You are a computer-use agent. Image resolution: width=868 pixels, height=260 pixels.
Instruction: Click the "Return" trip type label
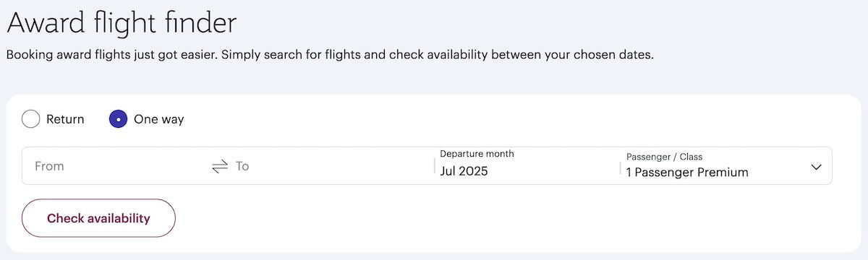[x=65, y=119]
